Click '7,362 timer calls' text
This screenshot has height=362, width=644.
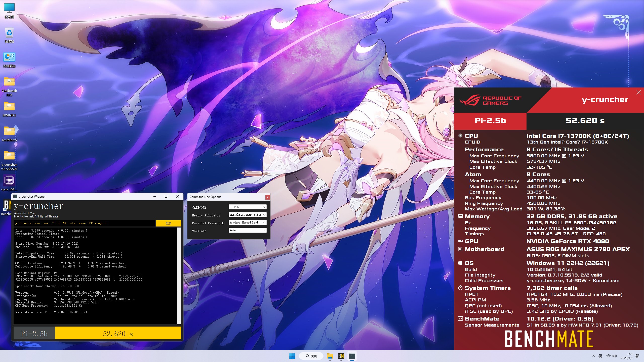tap(552, 288)
